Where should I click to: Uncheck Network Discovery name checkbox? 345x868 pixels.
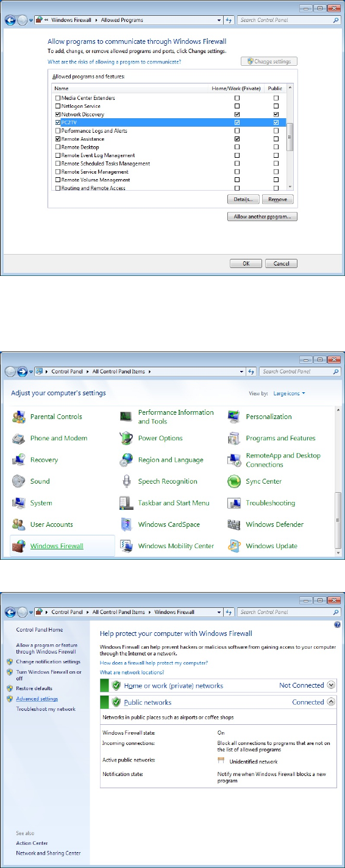pyautogui.click(x=58, y=115)
